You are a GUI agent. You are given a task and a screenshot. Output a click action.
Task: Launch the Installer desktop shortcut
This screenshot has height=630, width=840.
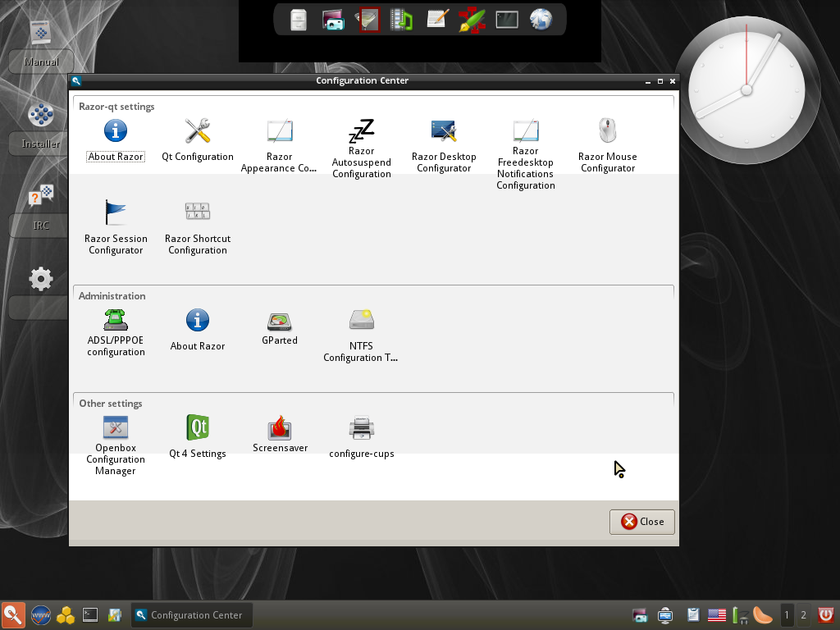click(41, 127)
